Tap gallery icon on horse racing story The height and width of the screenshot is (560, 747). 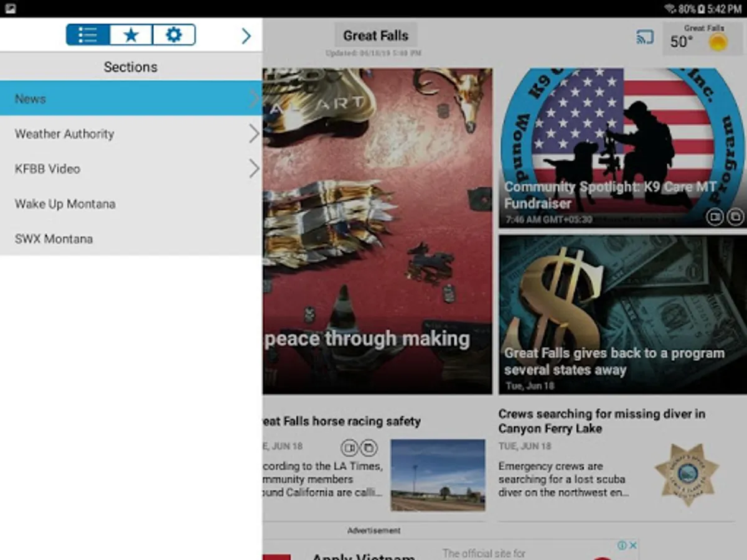coord(369,447)
